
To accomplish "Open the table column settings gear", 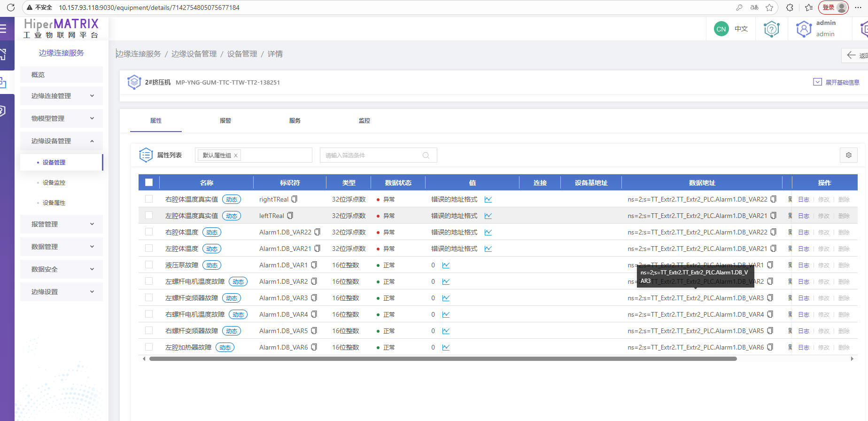I will pos(848,155).
